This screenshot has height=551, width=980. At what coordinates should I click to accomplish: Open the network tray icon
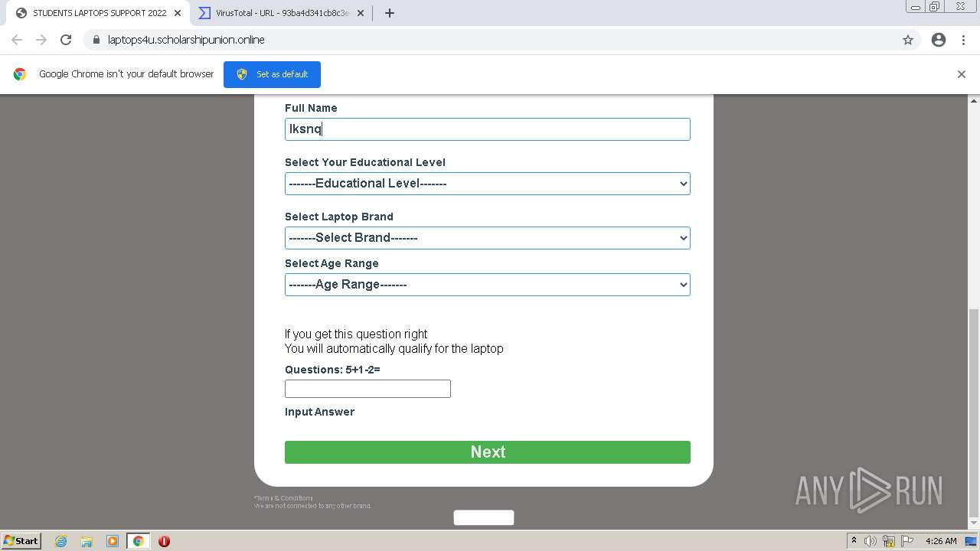pyautogui.click(x=889, y=541)
